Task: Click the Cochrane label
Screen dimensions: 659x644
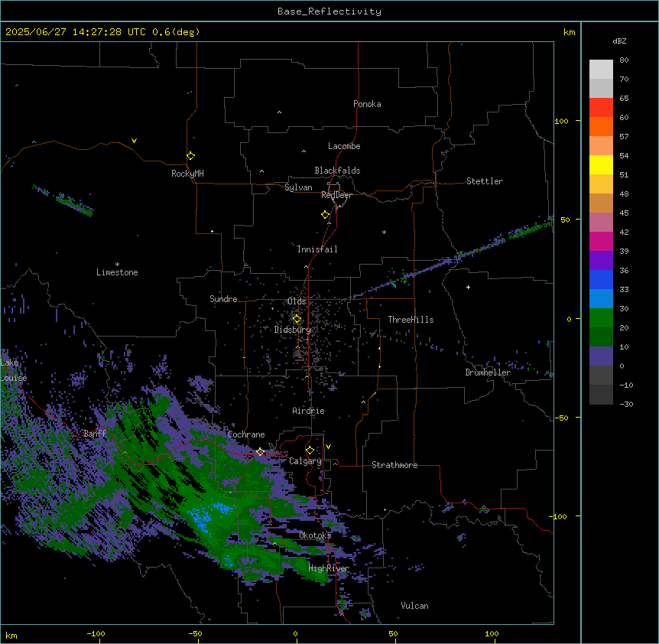Action: coord(246,434)
